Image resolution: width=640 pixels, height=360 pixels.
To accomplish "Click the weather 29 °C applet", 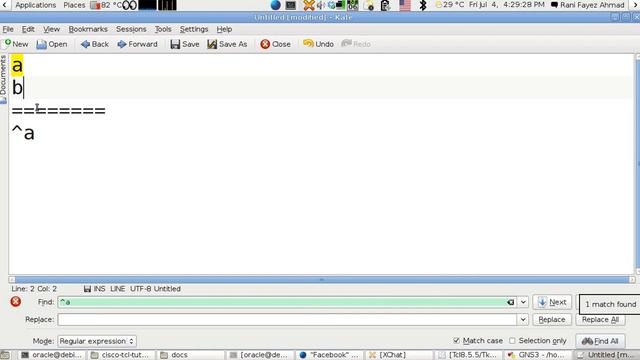I will [450, 5].
